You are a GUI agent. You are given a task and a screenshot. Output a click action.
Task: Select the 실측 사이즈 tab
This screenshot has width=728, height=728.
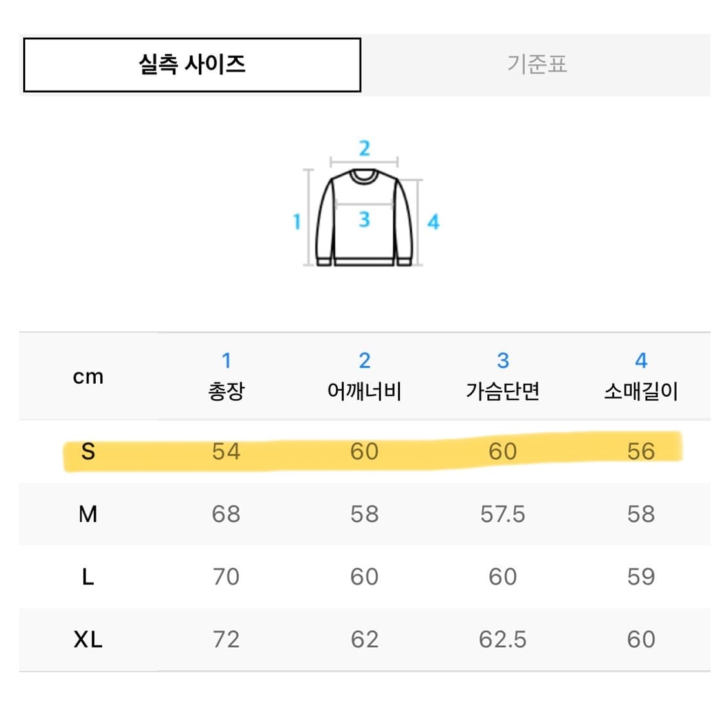(192, 65)
